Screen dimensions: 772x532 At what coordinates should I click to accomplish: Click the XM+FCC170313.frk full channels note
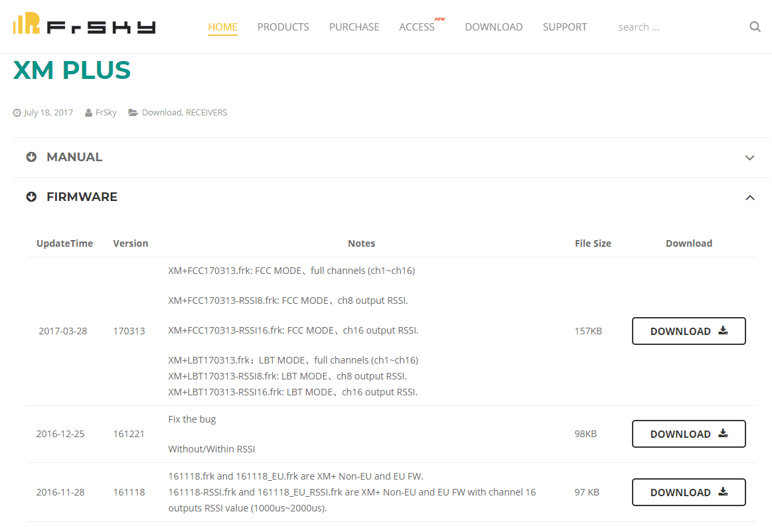point(291,271)
